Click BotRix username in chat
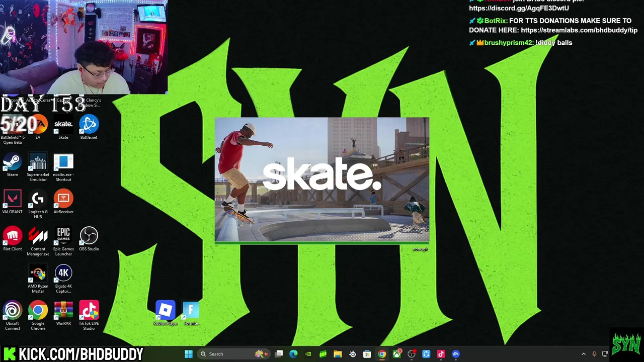 click(496, 21)
